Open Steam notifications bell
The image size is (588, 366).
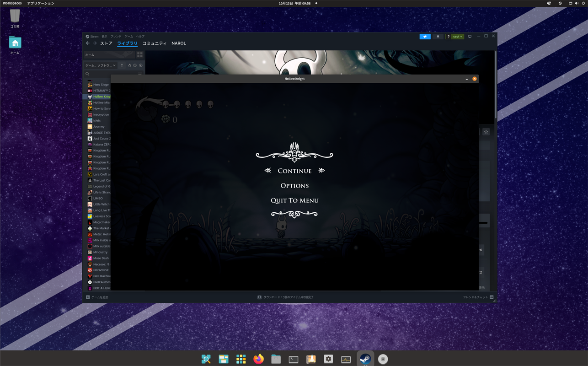click(x=438, y=37)
